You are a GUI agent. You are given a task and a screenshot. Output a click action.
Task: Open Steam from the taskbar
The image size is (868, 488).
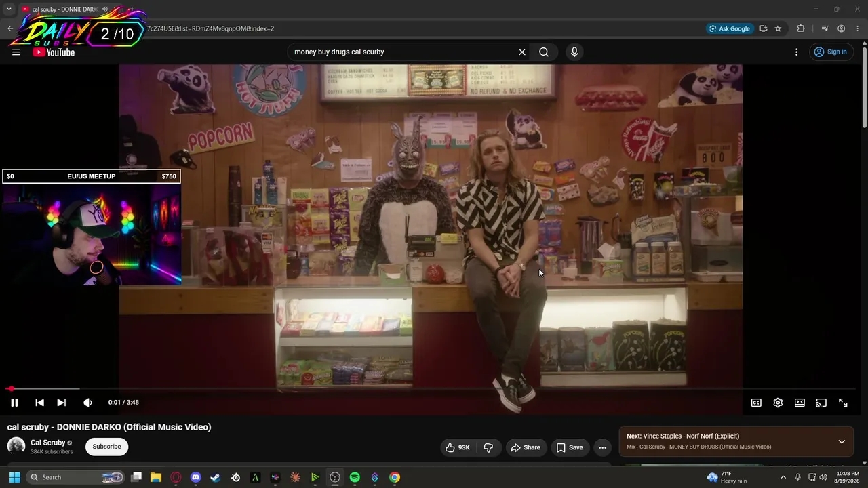(x=216, y=477)
